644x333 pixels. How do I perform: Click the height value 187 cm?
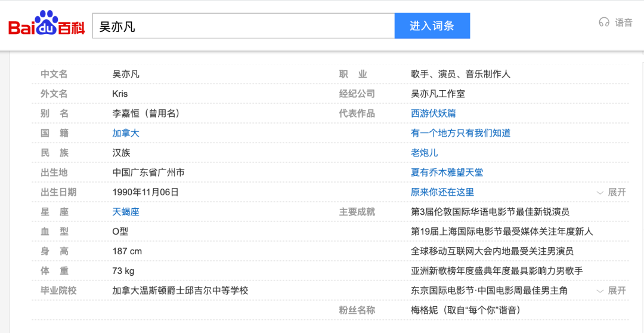click(x=127, y=251)
